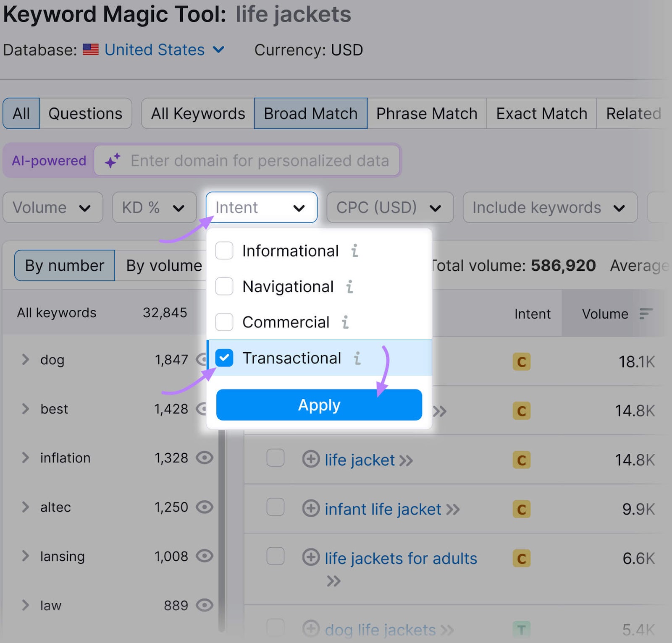Click the Volume column sort icon

point(646,314)
